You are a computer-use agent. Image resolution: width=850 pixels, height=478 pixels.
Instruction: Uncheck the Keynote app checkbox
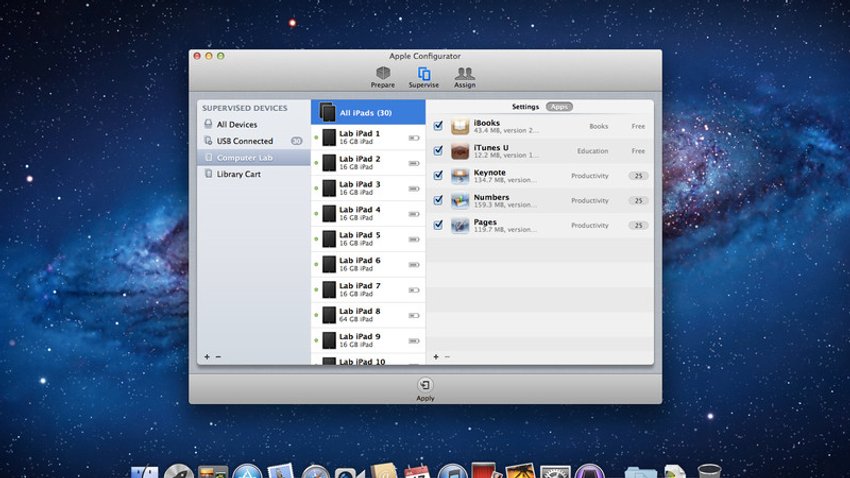(438, 176)
